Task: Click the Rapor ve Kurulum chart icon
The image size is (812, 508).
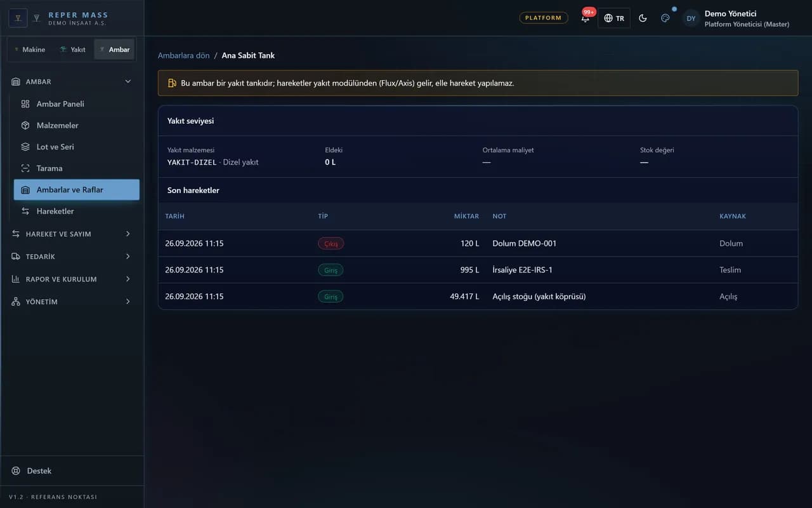Action: click(16, 279)
